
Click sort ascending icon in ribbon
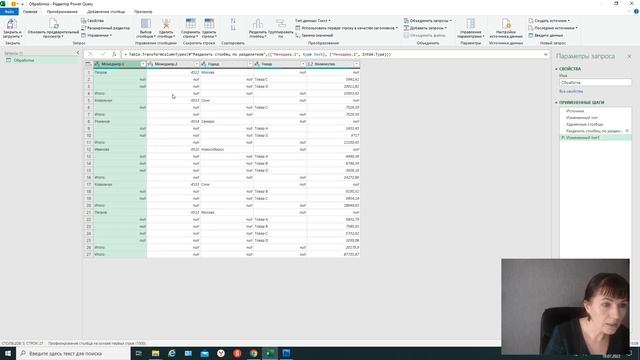[x=233, y=20]
